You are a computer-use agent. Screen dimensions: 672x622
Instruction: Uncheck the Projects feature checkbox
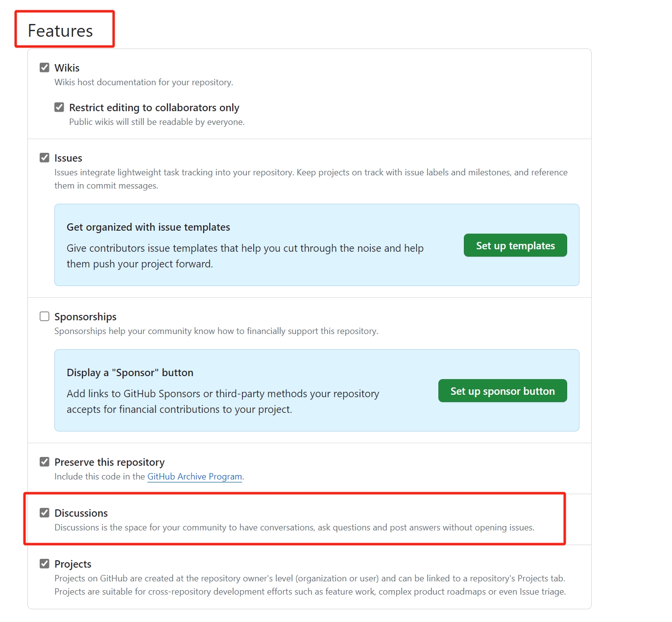click(x=45, y=564)
